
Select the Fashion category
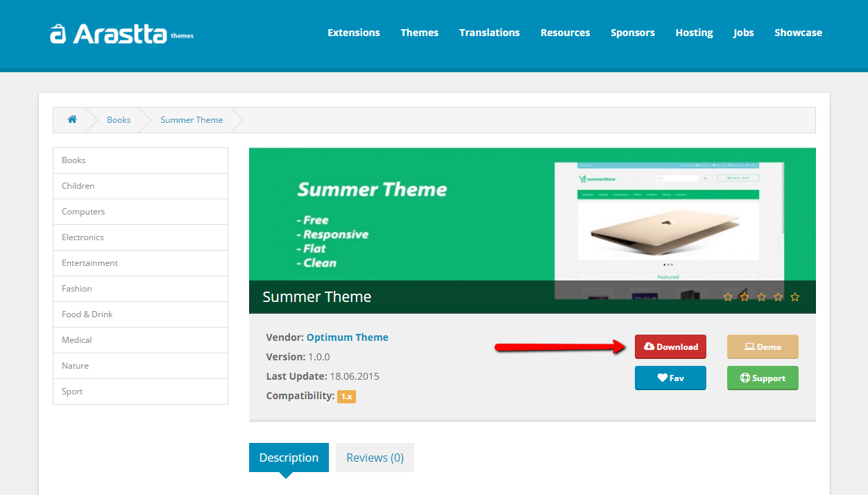coord(140,289)
